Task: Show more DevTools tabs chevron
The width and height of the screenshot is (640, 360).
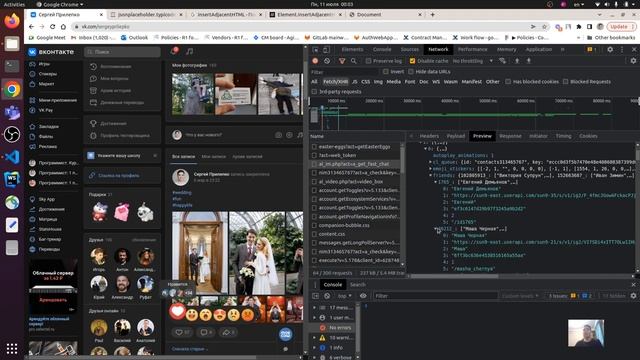Action: coord(562,49)
